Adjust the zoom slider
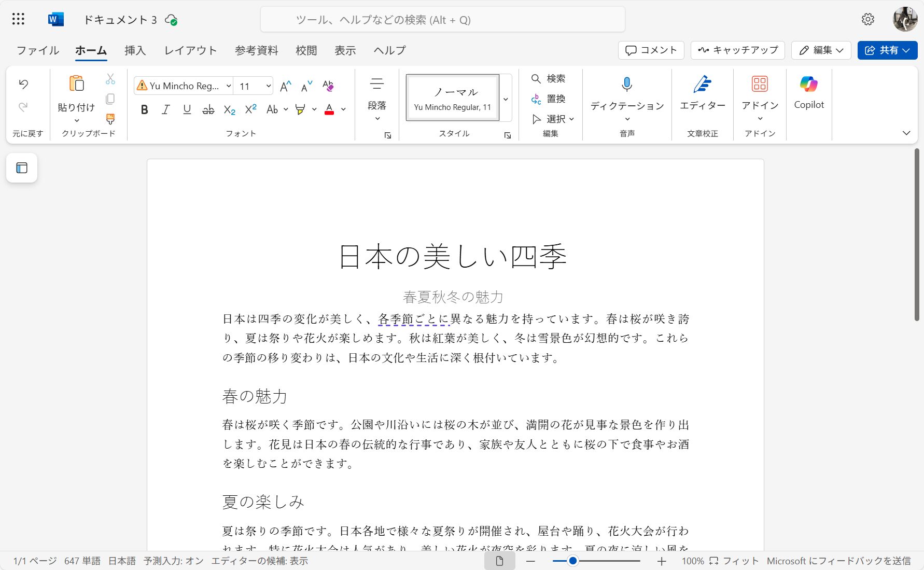 572,561
